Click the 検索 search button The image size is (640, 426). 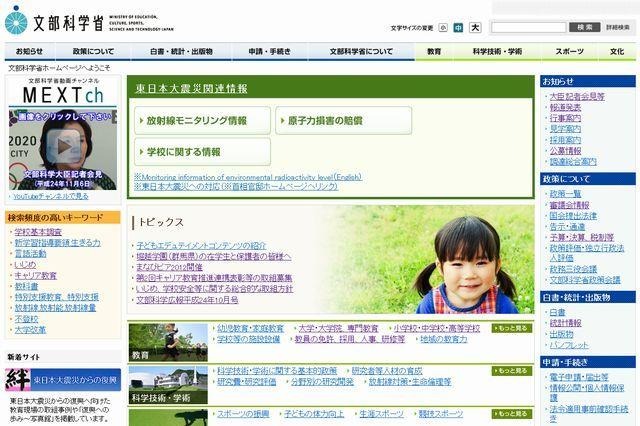(584, 27)
